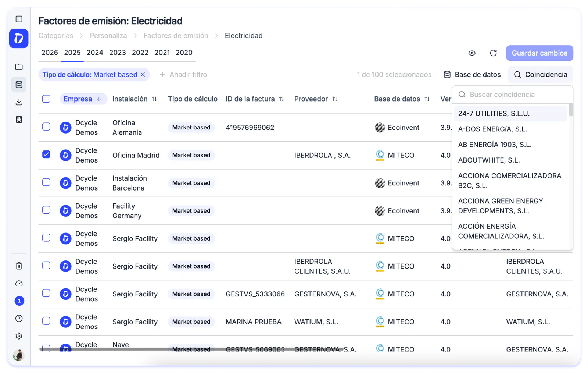Switch to the 2026 year tab

click(50, 53)
